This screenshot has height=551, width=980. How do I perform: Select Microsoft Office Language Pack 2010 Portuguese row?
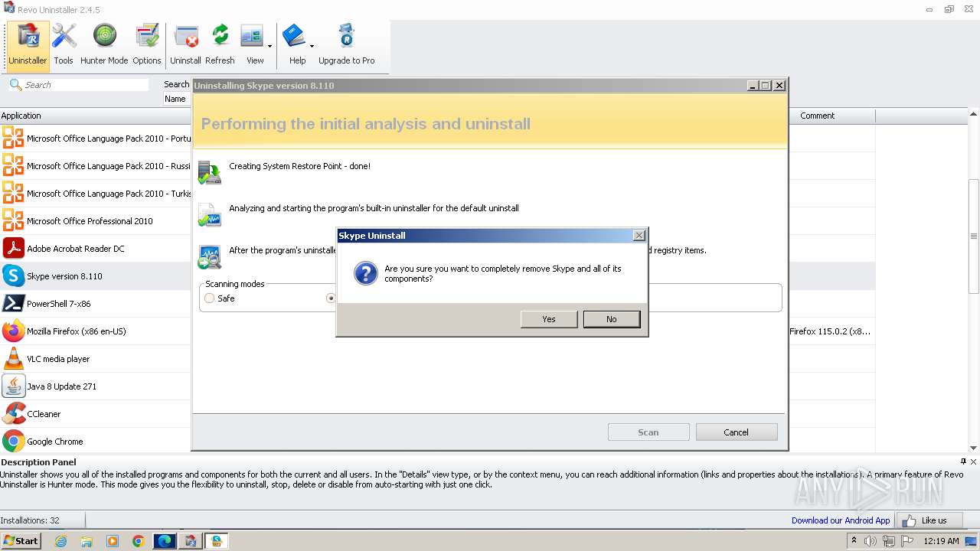click(96, 139)
